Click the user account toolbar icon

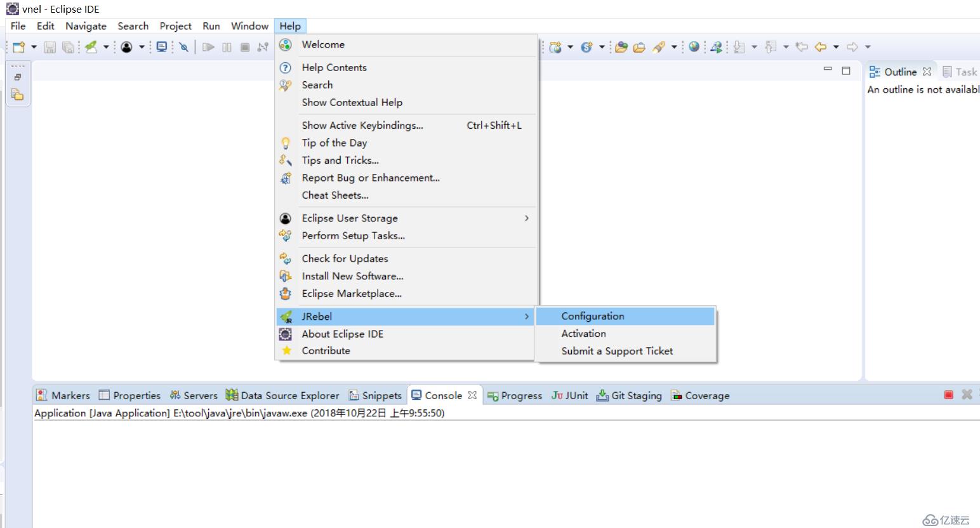click(x=127, y=47)
